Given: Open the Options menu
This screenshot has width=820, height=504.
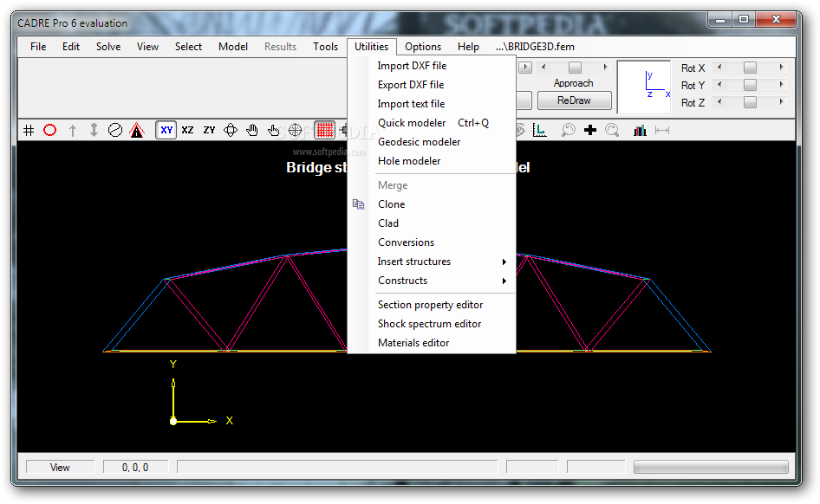Looking at the screenshot, I should (x=422, y=47).
